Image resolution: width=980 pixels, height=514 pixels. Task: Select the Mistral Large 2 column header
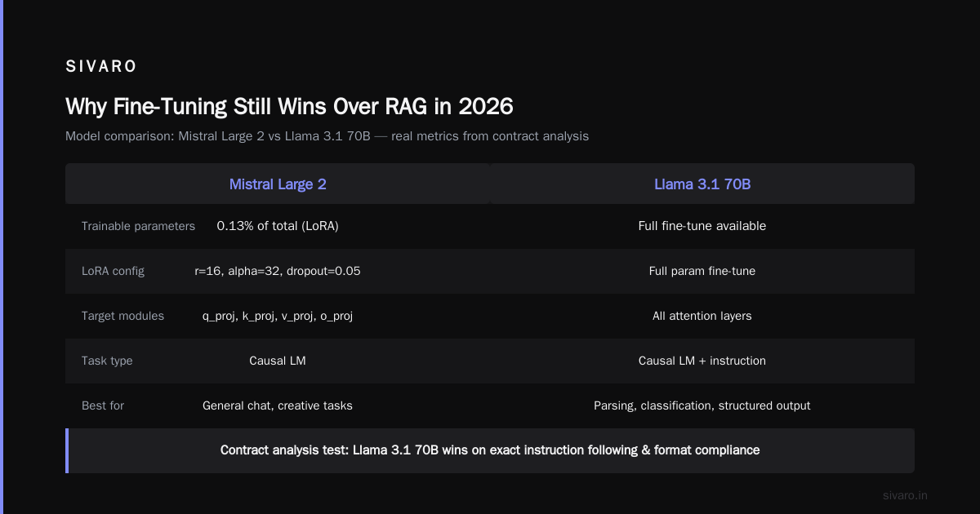278,184
